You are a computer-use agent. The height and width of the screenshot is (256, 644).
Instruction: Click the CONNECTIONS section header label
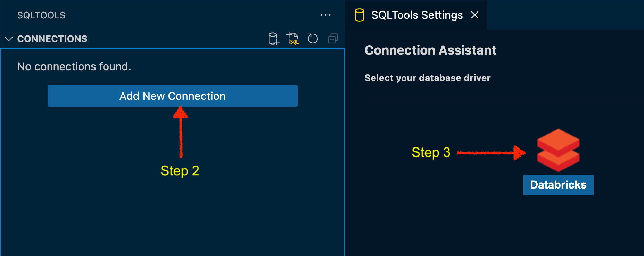[52, 39]
